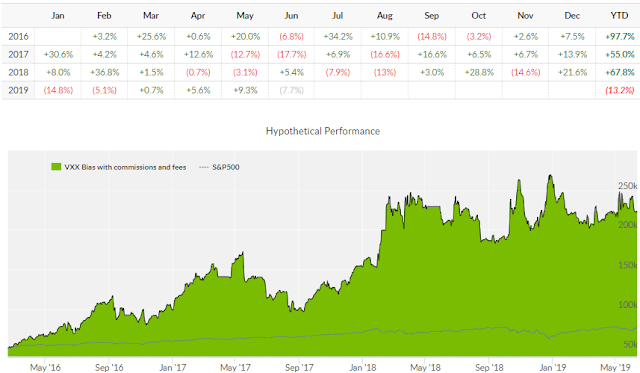Click the 250k y-axis label
Image resolution: width=640 pixels, height=373 pixels.
pos(628,186)
